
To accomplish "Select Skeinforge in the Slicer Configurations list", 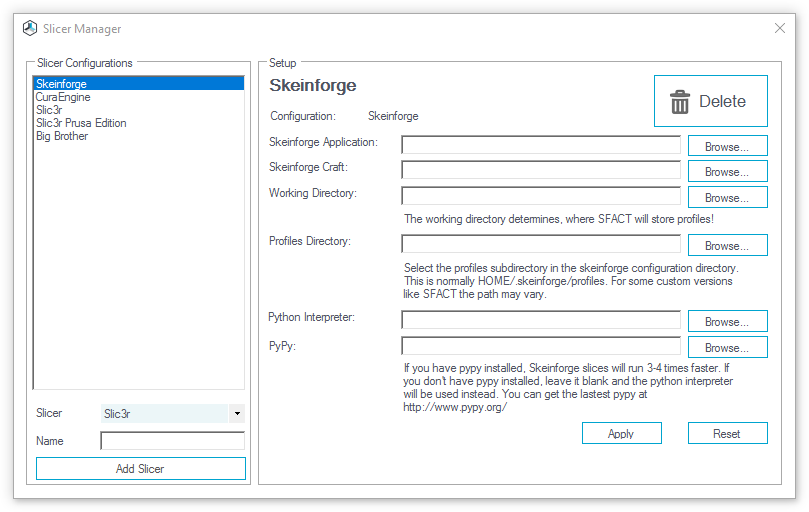I will 138,84.
